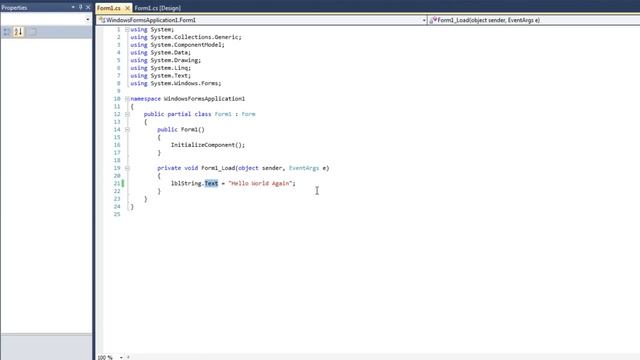Click line number 9 in the margin

[118, 91]
